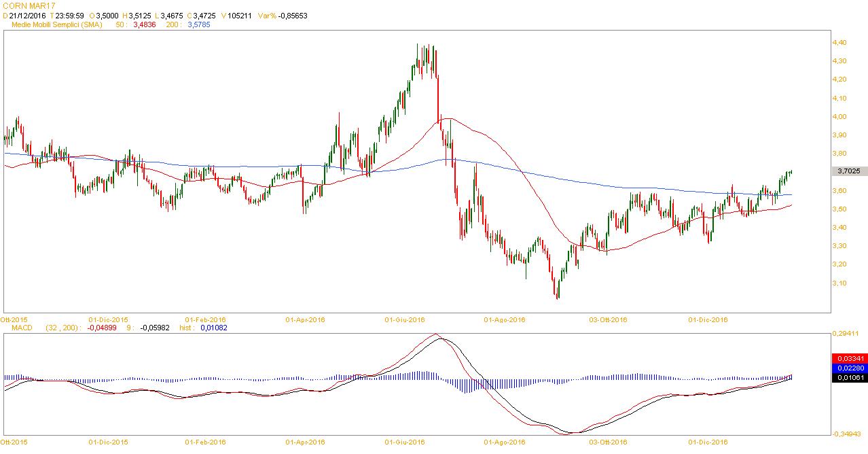The width and height of the screenshot is (868, 454).
Task: Click the MACD hist value 0,01082
Action: click(213, 328)
